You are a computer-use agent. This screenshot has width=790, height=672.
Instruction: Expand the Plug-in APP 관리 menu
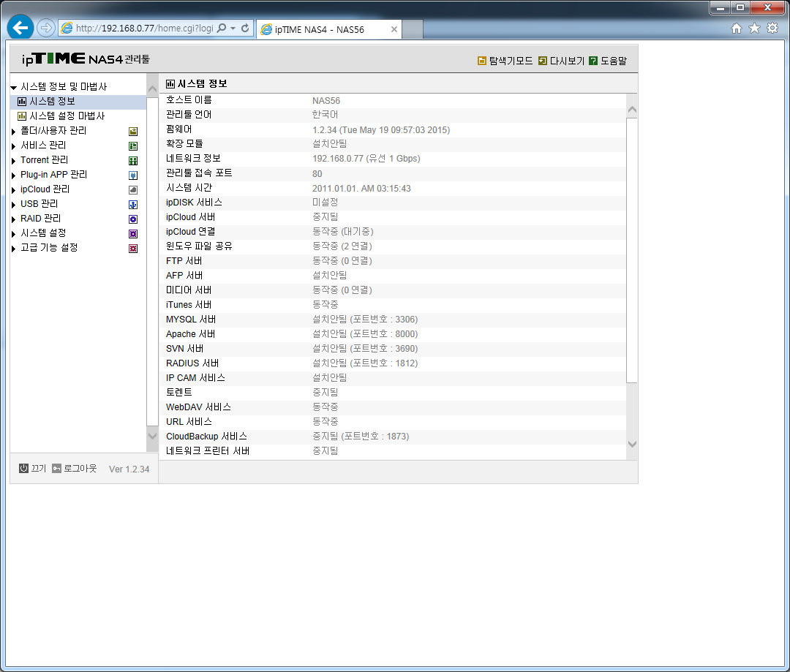[x=14, y=175]
